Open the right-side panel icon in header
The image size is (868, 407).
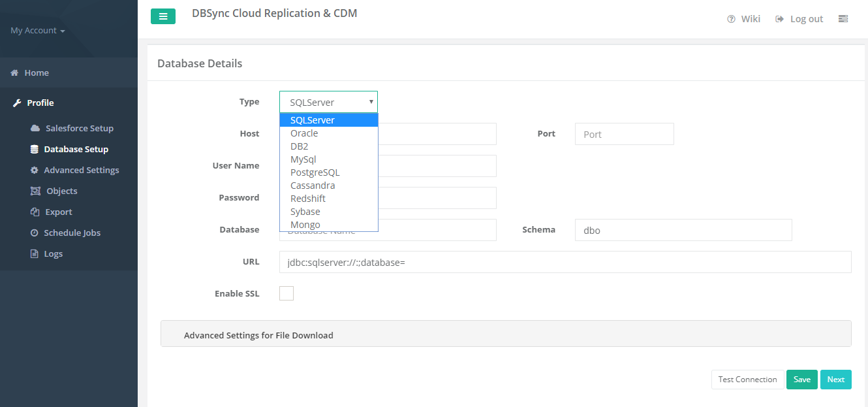point(843,19)
